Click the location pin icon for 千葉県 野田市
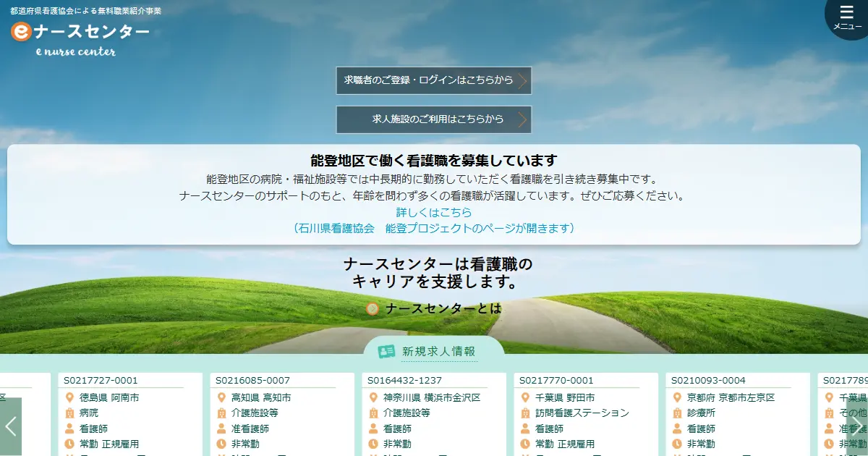868x456 pixels. tap(526, 397)
